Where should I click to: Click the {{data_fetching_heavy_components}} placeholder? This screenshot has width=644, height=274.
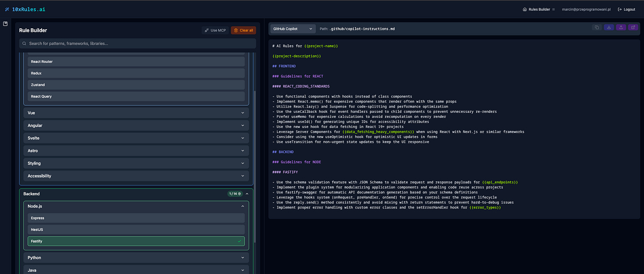tap(379, 132)
